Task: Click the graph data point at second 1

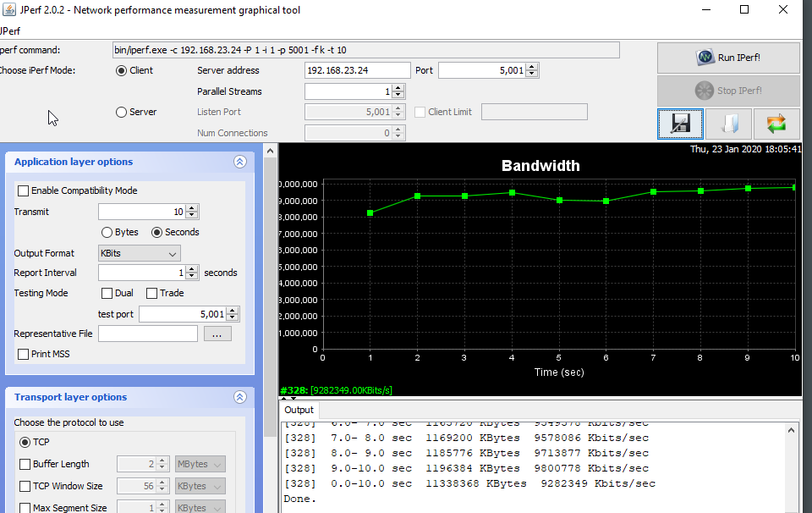Action: point(370,213)
